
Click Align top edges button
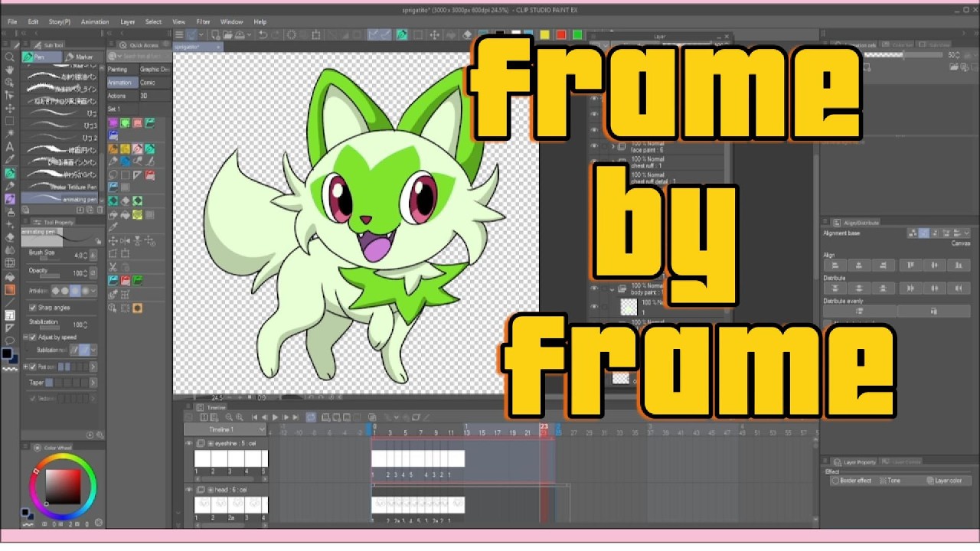click(x=911, y=265)
